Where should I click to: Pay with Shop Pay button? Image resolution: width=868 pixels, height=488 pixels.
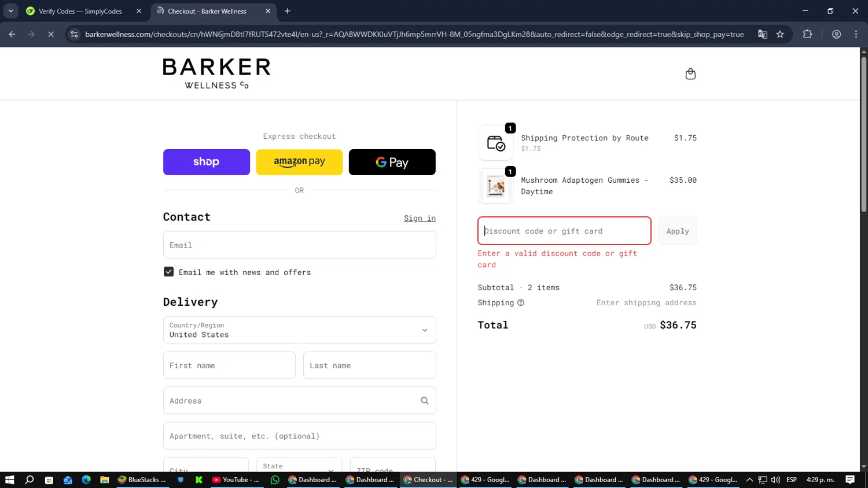pos(207,162)
